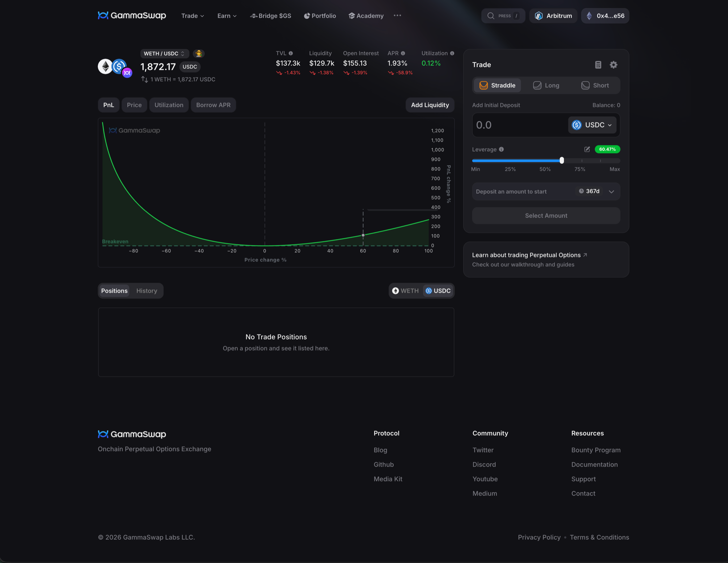Click footer GammaSwap logo
Viewport: 728px width, 563px height.
tap(132, 434)
